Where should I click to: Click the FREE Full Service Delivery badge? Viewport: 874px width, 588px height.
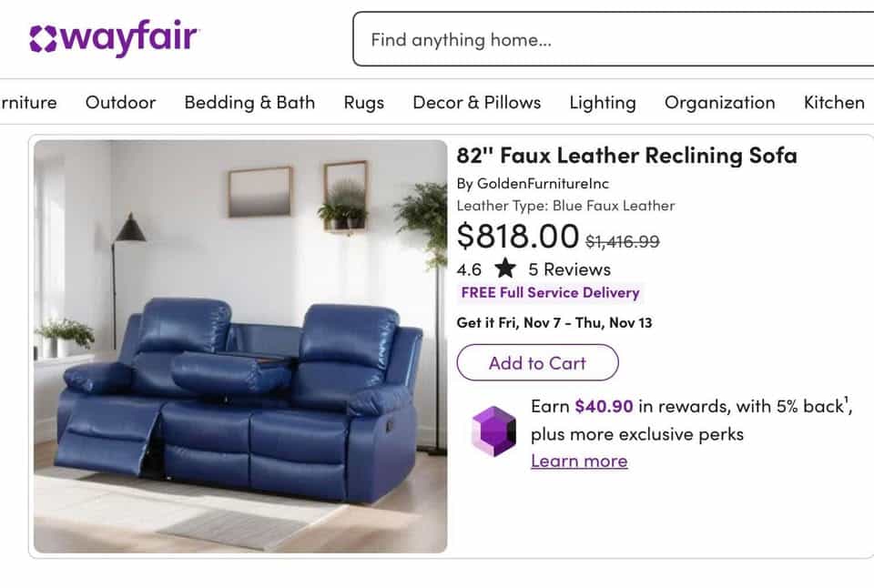click(550, 292)
